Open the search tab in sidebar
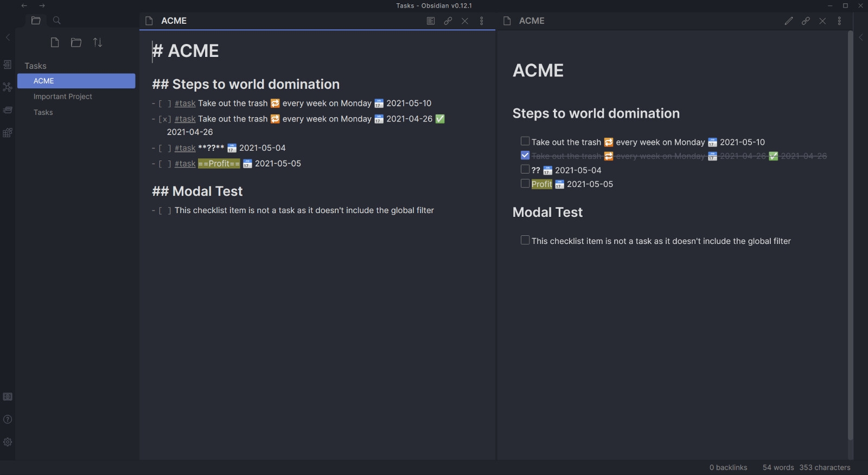 pos(56,21)
